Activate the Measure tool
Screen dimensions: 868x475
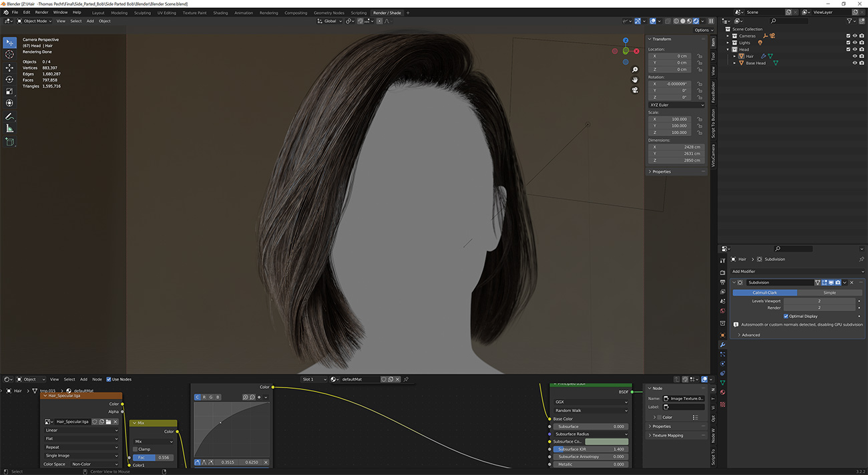point(9,128)
